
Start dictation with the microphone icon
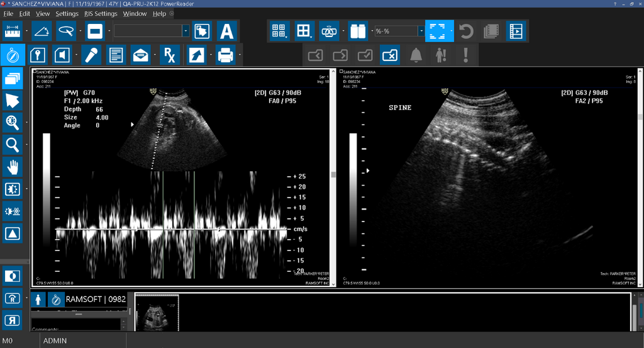(91, 55)
